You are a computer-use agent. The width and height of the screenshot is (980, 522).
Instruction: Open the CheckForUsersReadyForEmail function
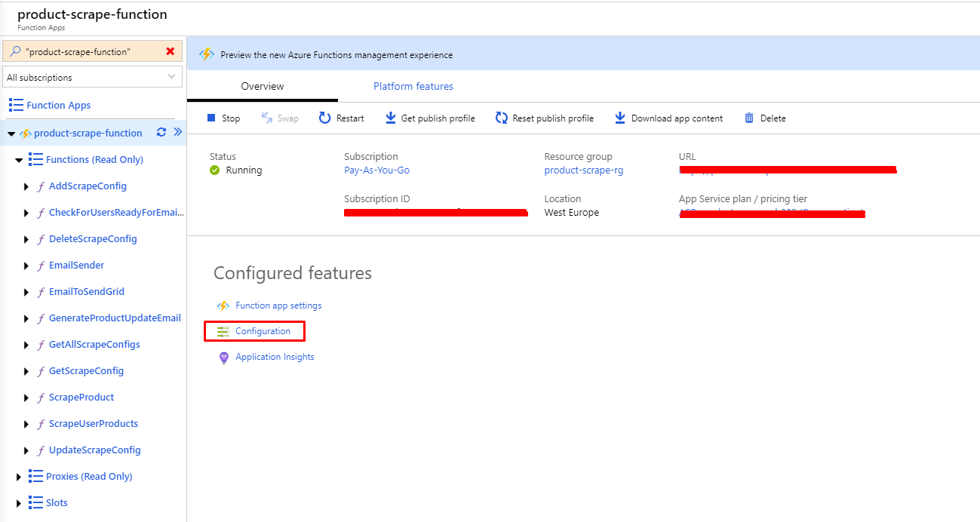116,213
